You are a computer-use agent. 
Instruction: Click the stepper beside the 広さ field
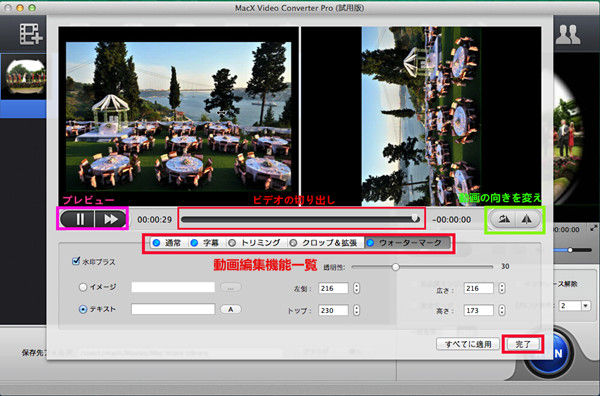(502, 288)
